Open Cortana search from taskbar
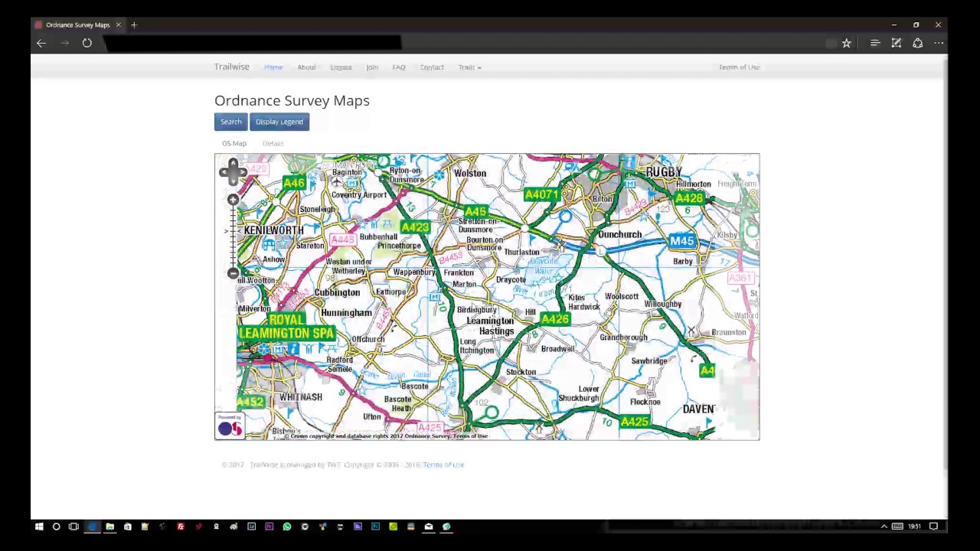Viewport: 980px width, 551px height. pyautogui.click(x=56, y=527)
